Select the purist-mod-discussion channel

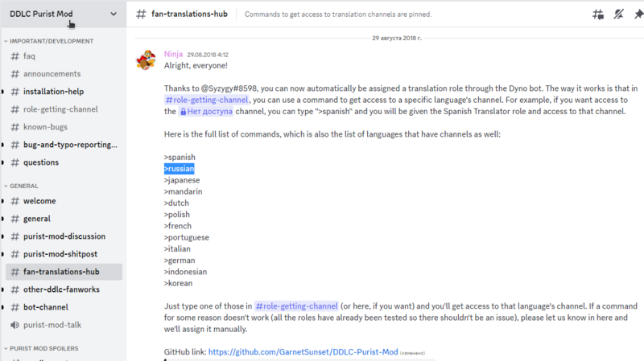64,236
